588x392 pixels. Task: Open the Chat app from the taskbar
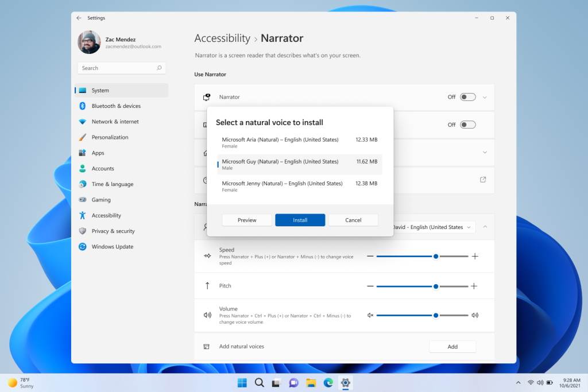(x=293, y=383)
